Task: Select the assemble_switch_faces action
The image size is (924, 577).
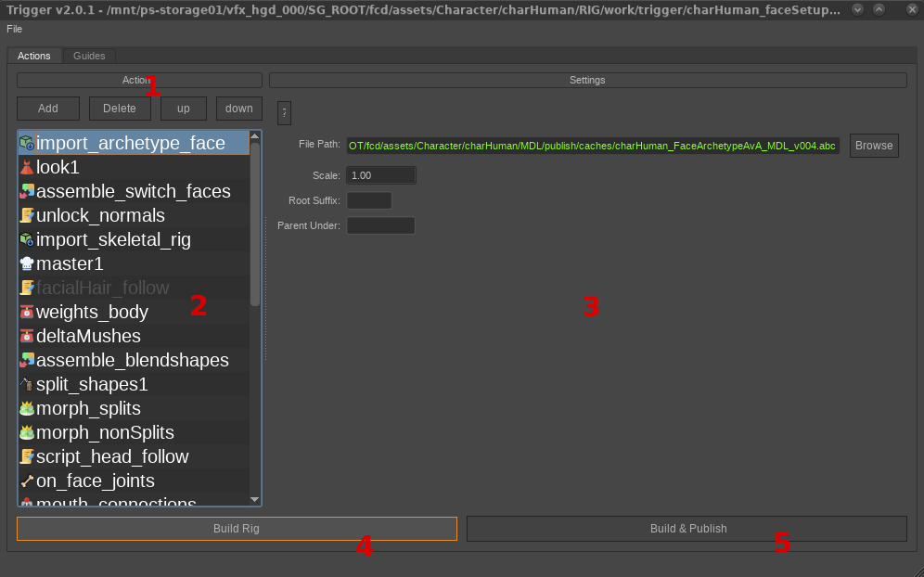Action: pyautogui.click(x=134, y=191)
